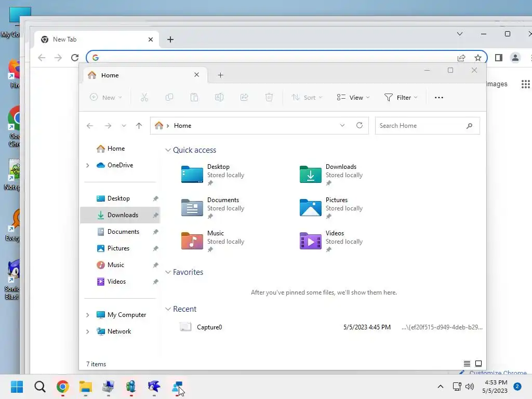Click the search magnifier in Search Home box
Screen dimensions: 532x399
coord(469,126)
